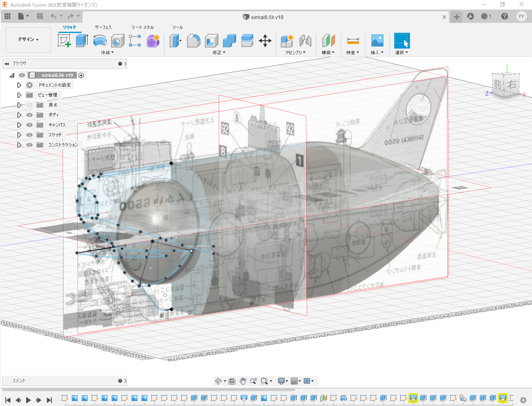Open the 挿入 dropdown menu
Viewport: 532px width, 406px height.
[377, 53]
